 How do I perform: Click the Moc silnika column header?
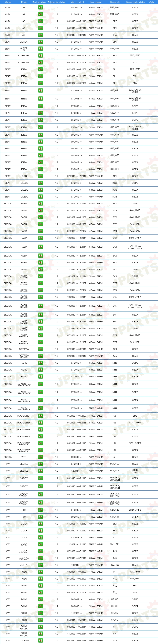[x=96, y=2]
